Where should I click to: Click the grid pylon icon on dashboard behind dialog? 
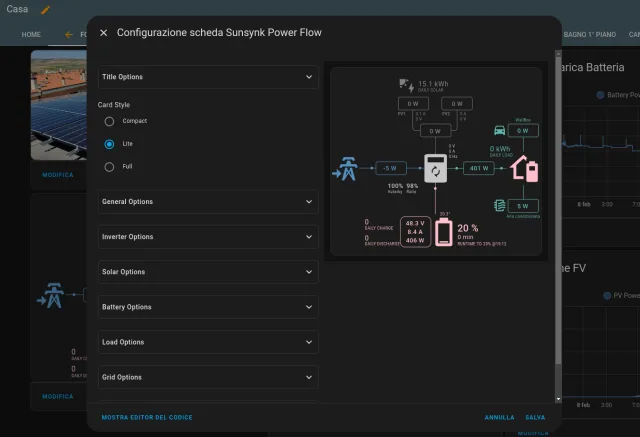click(x=51, y=295)
